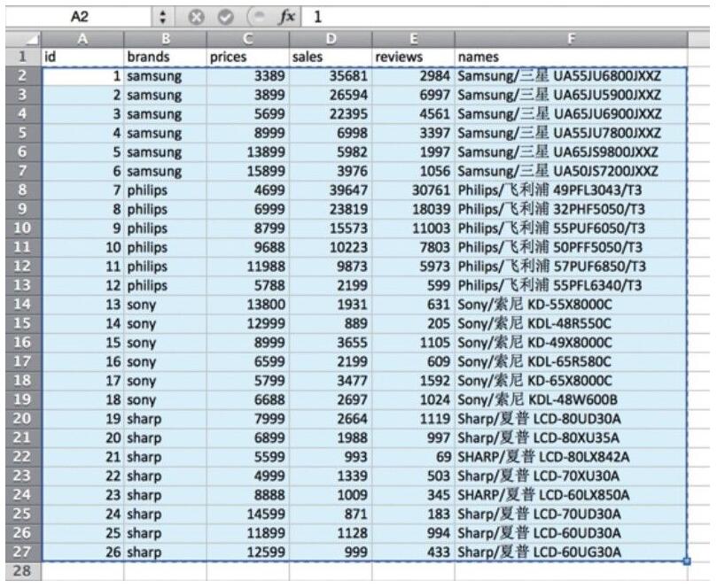The height and width of the screenshot is (588, 717).
Task: Click price cell 12599
Action: [248, 552]
